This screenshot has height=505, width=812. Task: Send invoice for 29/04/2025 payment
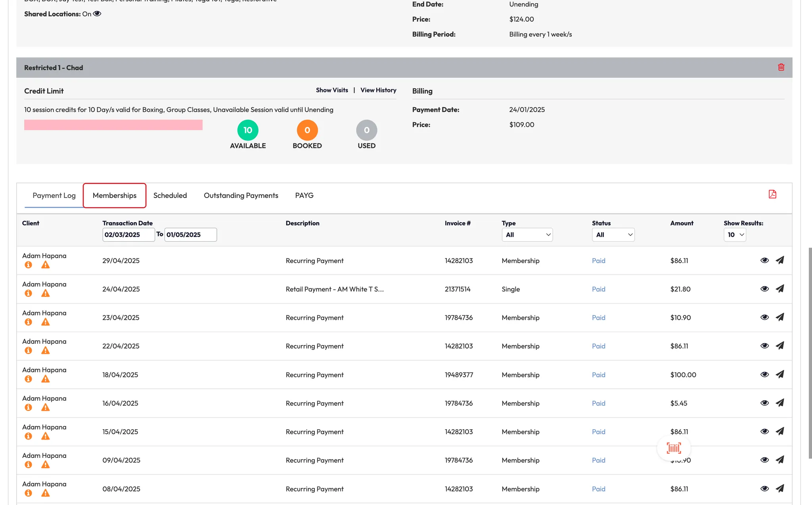click(779, 260)
